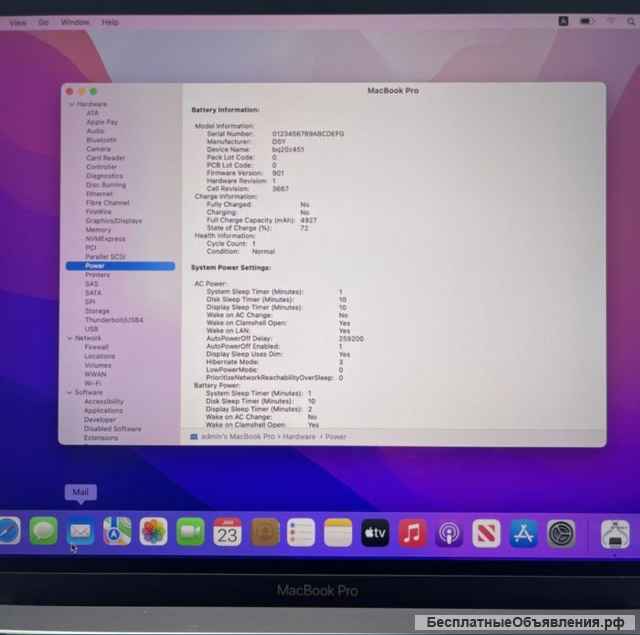
Task: Click the battery status menu bar icon
Action: [x=586, y=21]
